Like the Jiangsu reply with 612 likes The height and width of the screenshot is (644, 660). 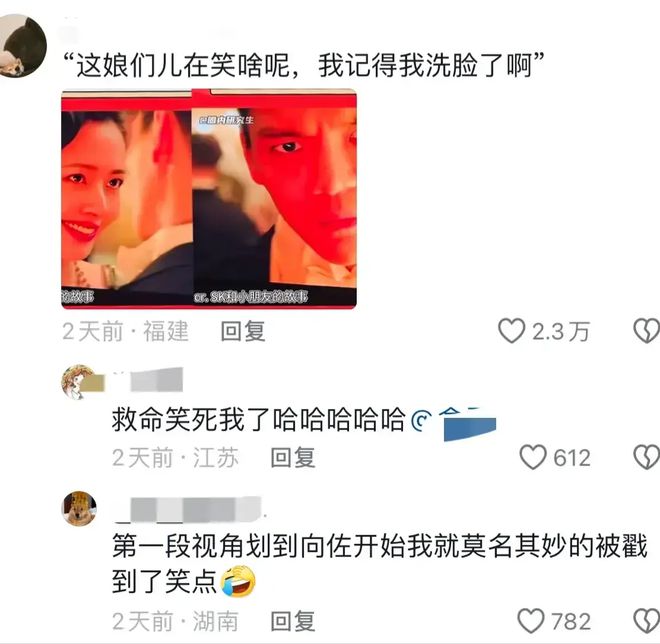click(x=533, y=458)
